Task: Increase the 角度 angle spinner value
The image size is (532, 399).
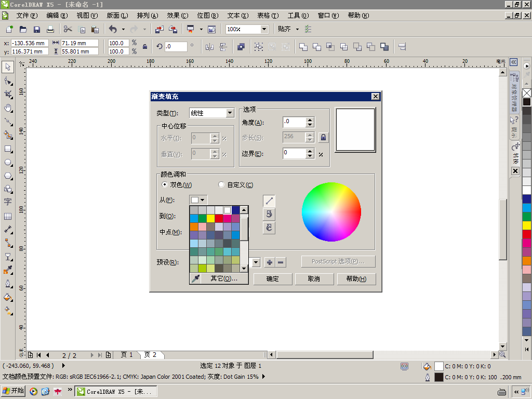Action: click(310, 119)
